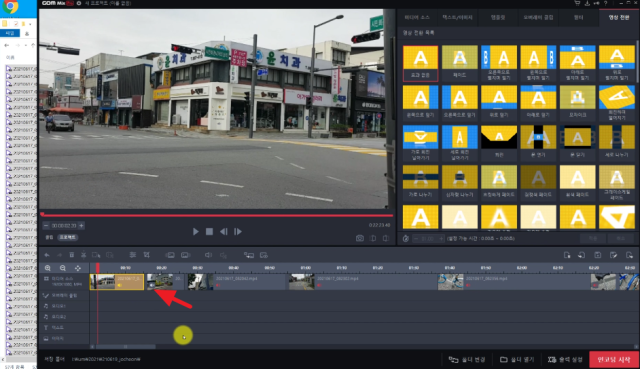
Task: Save the project with disk icon
Action: click(598, 255)
